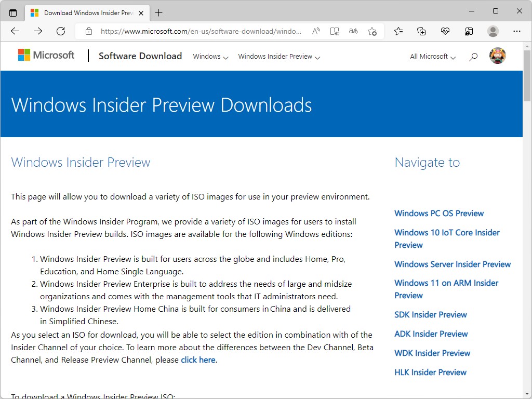Screen dimensions: 532x399
Task: Go to SDK Insider Preview
Action: 431,315
